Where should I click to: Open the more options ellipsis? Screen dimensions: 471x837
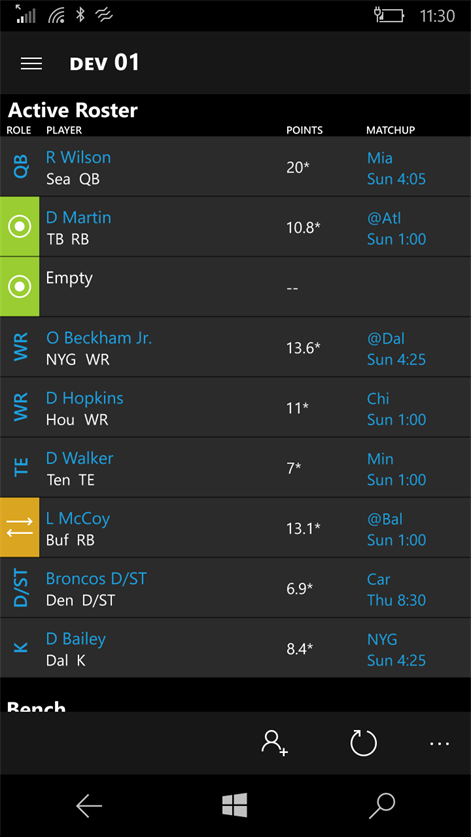tap(439, 743)
